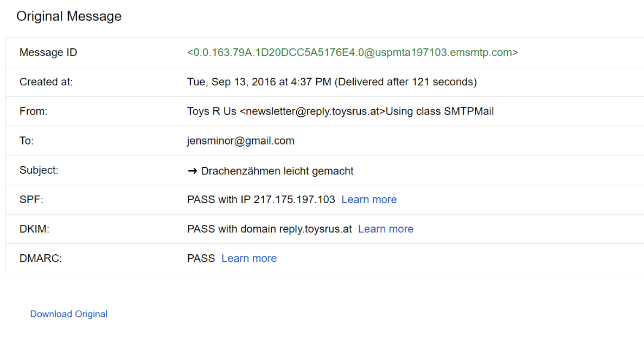Screen dimensions: 644x345
Task: Click the DMARC PASS result text
Action: point(201,258)
